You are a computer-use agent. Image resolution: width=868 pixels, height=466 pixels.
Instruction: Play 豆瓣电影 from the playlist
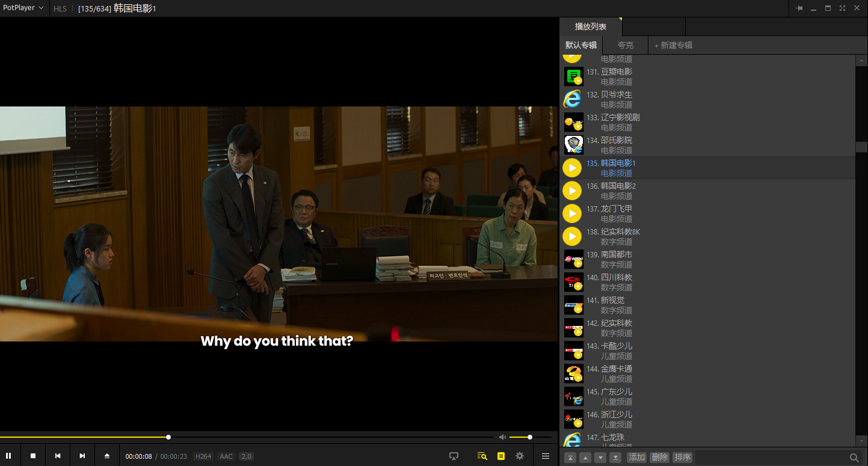coord(709,76)
